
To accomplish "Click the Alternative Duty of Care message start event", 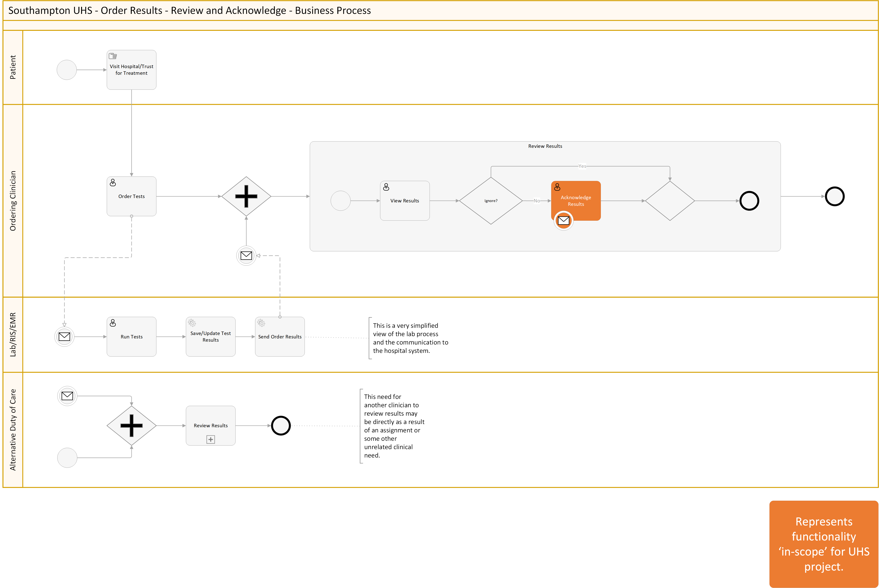I will click(x=67, y=396).
